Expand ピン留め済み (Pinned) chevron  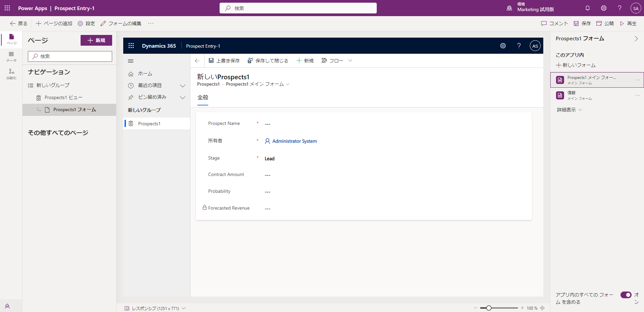183,97
